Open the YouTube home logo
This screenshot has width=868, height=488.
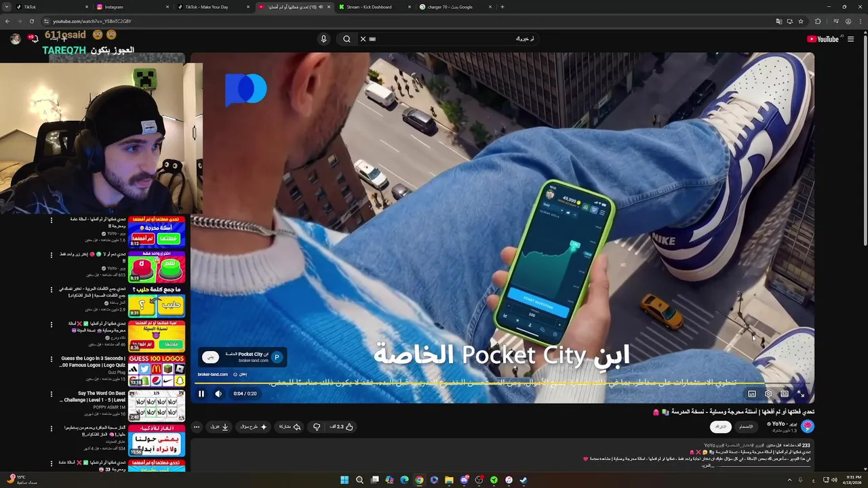823,39
